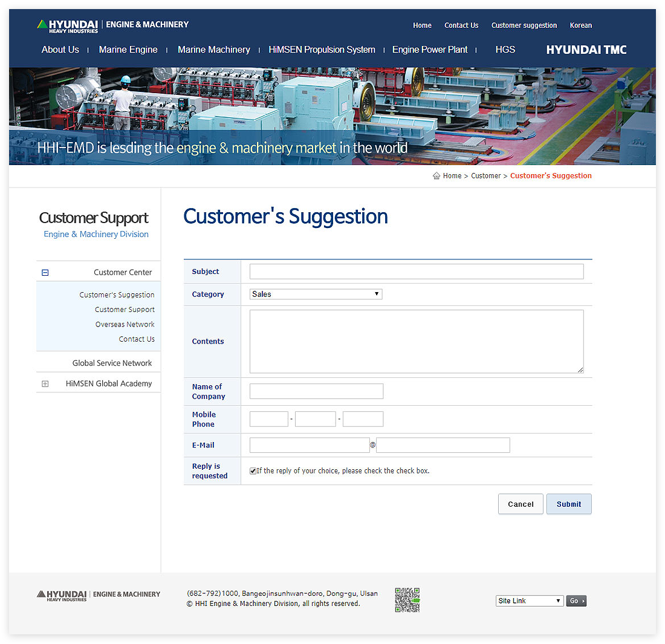Select Overseas Network in the sidebar
This screenshot has width=665, height=644.
(125, 325)
